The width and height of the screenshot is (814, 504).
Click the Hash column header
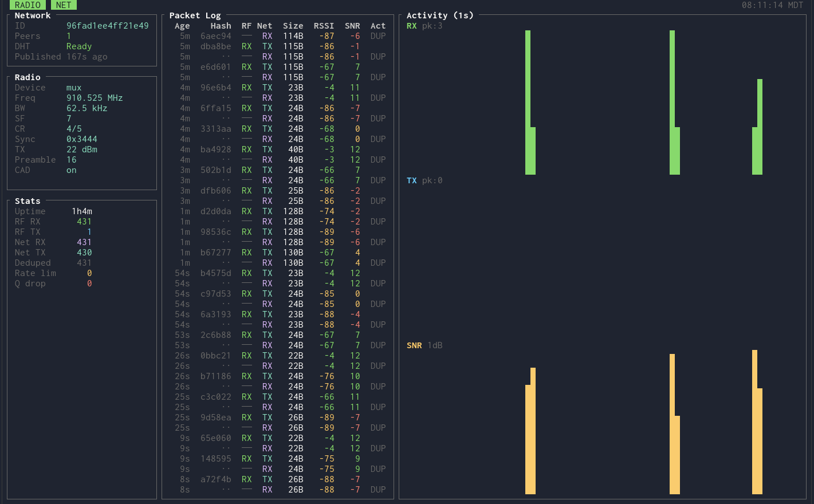click(x=221, y=26)
